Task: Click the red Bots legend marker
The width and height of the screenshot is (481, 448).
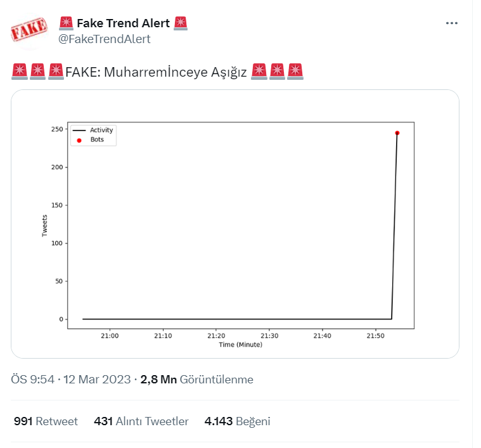Action: pyautogui.click(x=79, y=140)
